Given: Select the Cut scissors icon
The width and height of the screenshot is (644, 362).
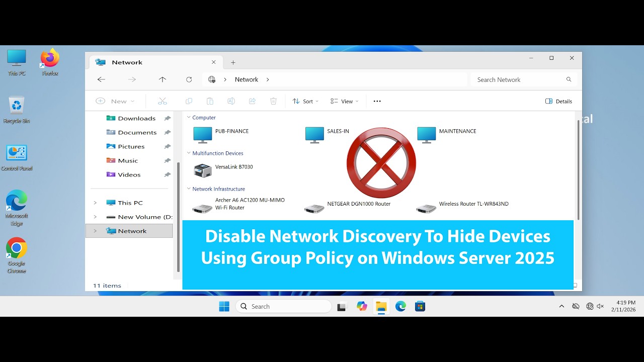Looking at the screenshot, I should tap(163, 101).
